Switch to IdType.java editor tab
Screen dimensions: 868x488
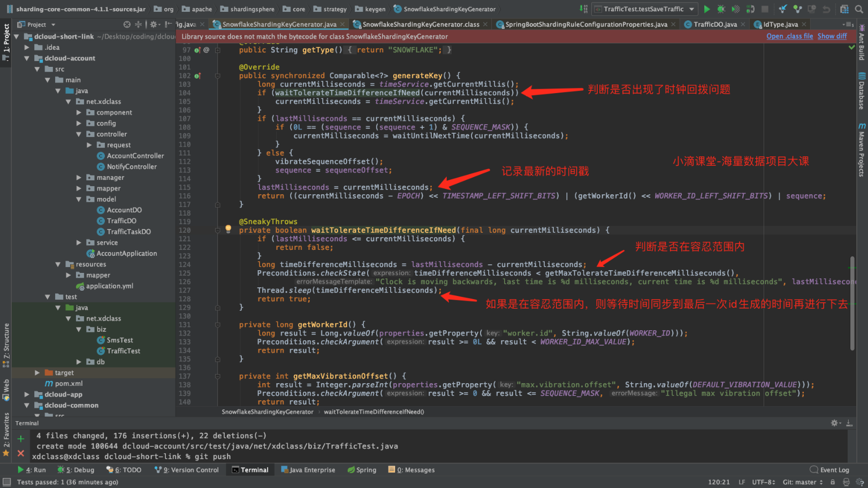point(780,25)
